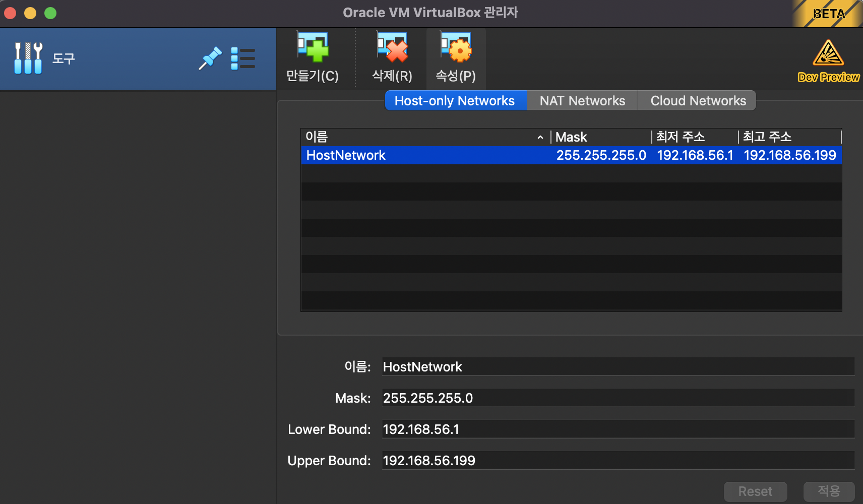
Task: Sort by the 이름 column header
Action: (x=425, y=137)
